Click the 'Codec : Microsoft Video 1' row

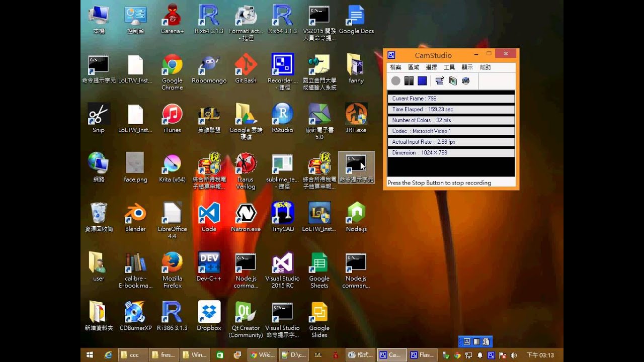(x=451, y=131)
